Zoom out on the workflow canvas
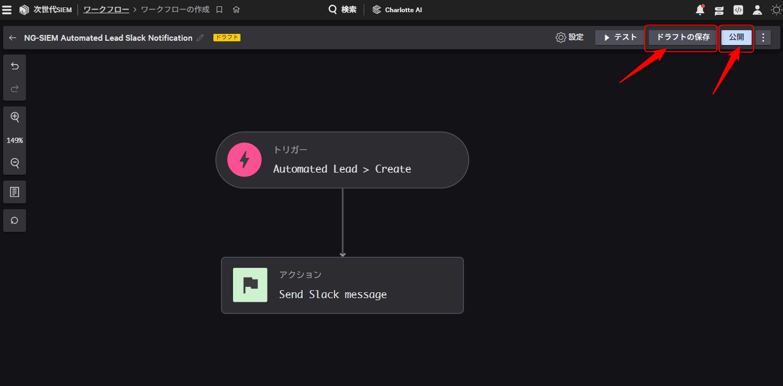 click(x=14, y=163)
